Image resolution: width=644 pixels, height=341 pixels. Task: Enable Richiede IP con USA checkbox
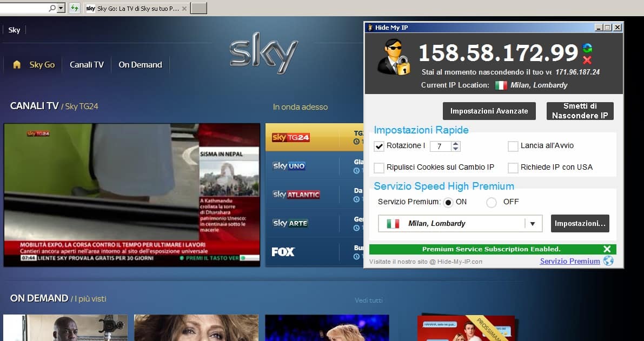click(x=513, y=168)
